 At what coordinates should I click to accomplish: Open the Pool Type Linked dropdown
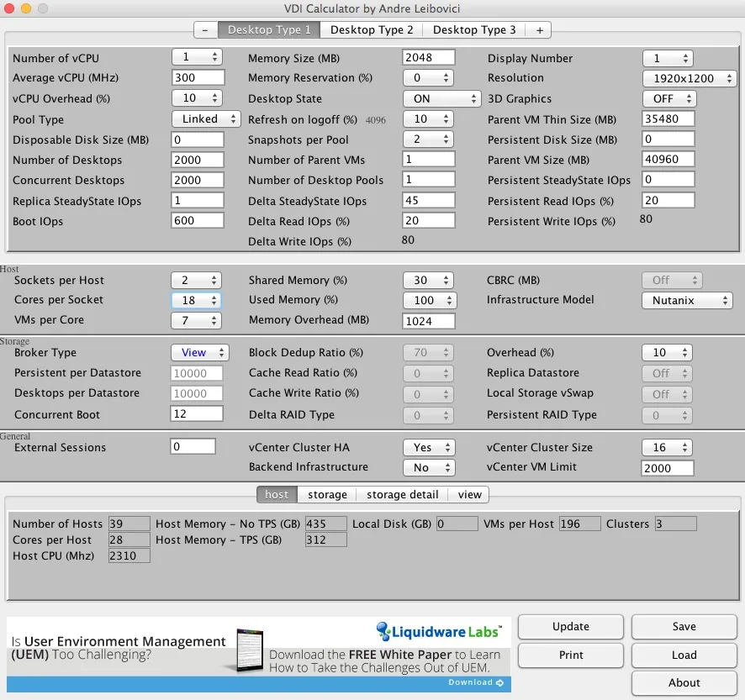point(206,118)
